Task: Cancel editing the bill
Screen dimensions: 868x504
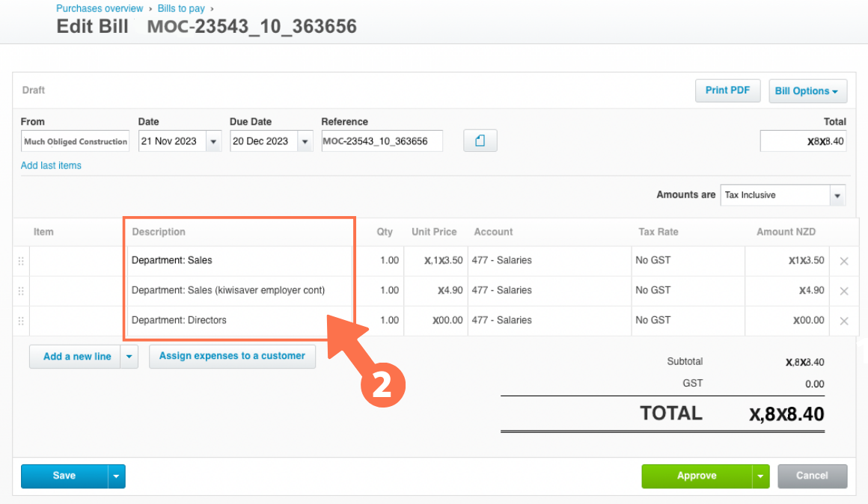Action: pyautogui.click(x=812, y=476)
